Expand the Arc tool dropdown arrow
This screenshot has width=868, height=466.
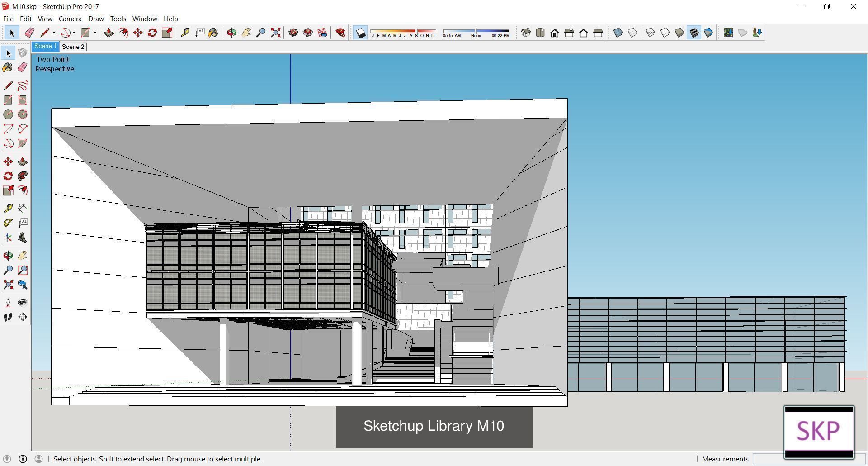74,33
